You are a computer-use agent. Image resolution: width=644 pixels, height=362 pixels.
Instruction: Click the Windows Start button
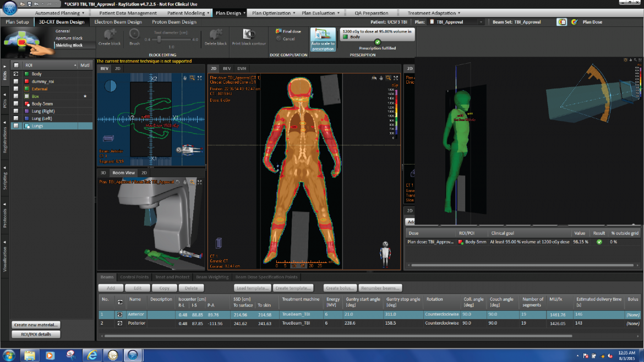point(9,355)
